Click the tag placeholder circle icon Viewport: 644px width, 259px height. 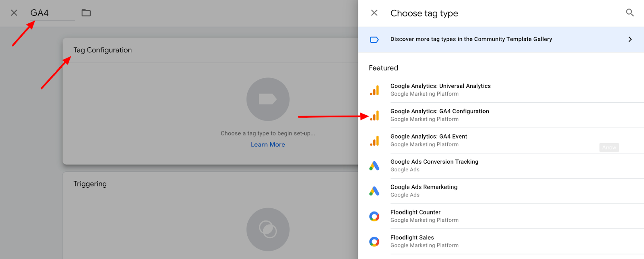[x=268, y=99]
